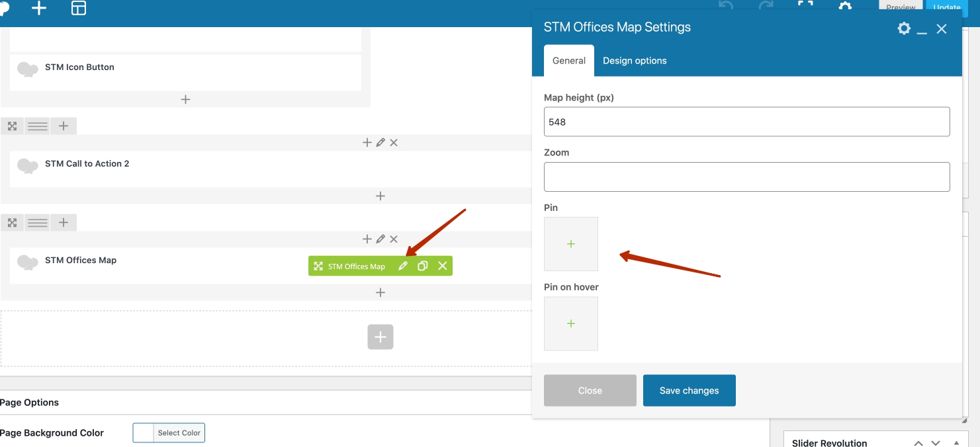The height and width of the screenshot is (447, 980).
Task: Move Slider Revolution panel down with chevron
Action: tap(936, 443)
